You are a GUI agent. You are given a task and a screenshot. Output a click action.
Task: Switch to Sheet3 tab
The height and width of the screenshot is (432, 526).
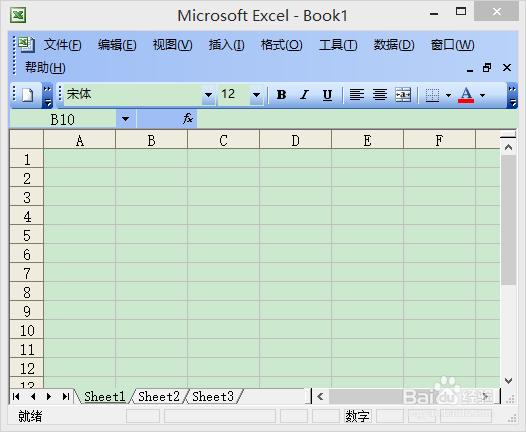click(x=213, y=397)
